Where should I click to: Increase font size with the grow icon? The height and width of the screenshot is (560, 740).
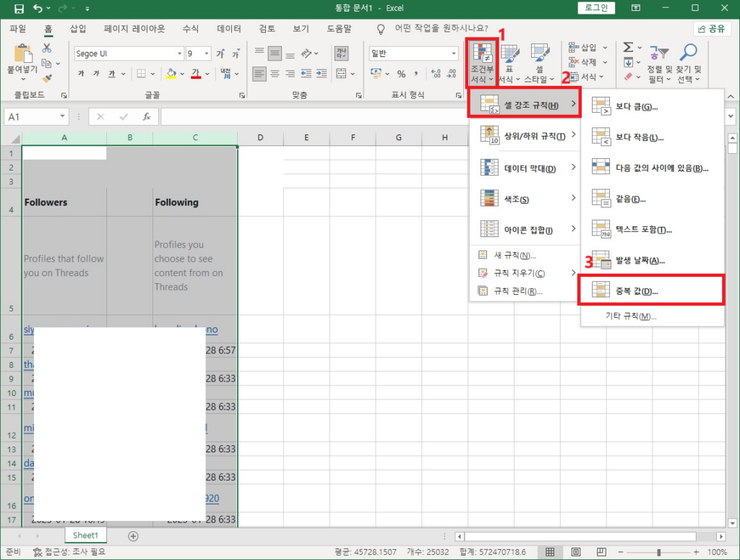click(x=220, y=53)
